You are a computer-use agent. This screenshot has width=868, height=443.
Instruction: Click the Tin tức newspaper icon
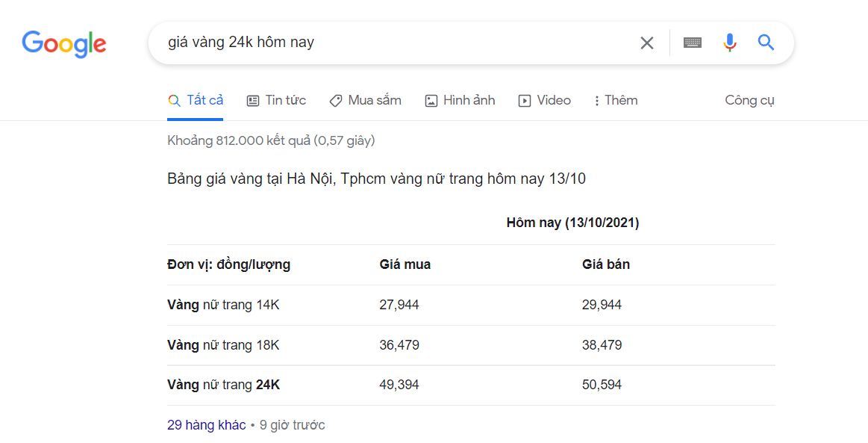coord(253,101)
